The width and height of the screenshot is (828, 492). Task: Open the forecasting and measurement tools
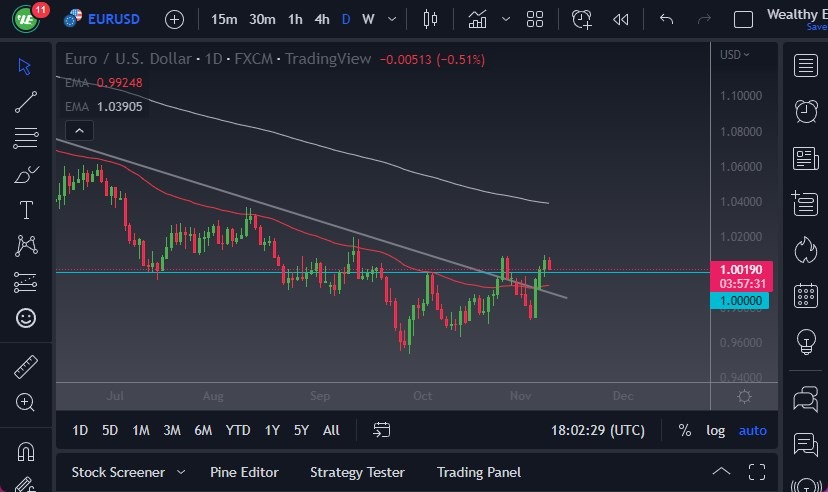25,282
